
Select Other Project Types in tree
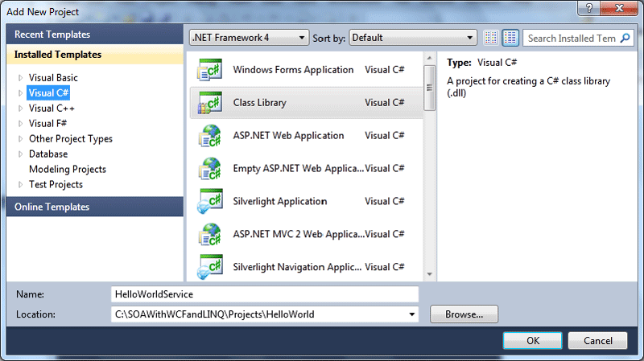71,138
